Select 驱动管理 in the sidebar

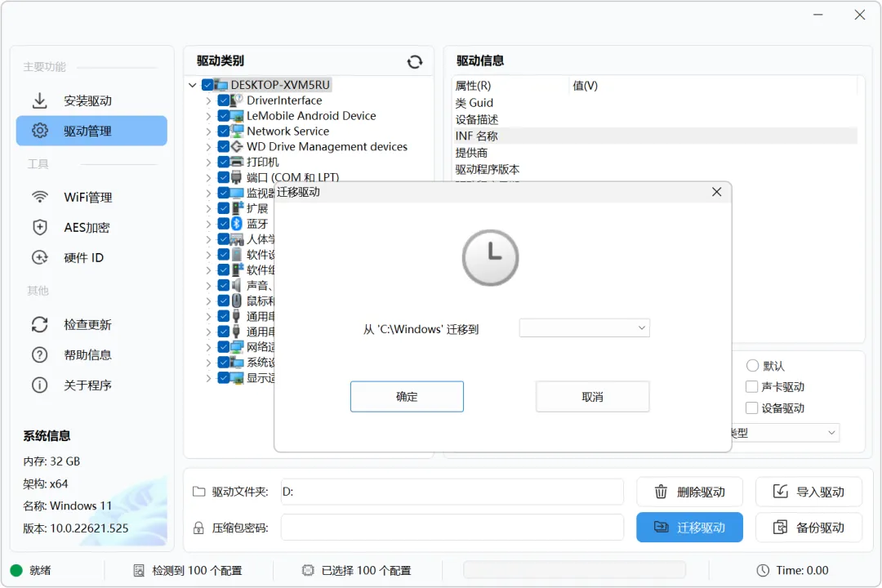(91, 131)
